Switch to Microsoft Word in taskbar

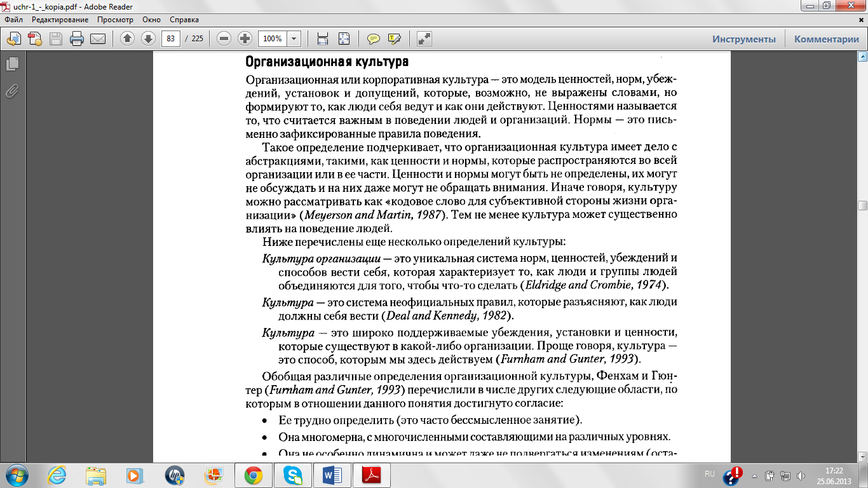[332, 475]
